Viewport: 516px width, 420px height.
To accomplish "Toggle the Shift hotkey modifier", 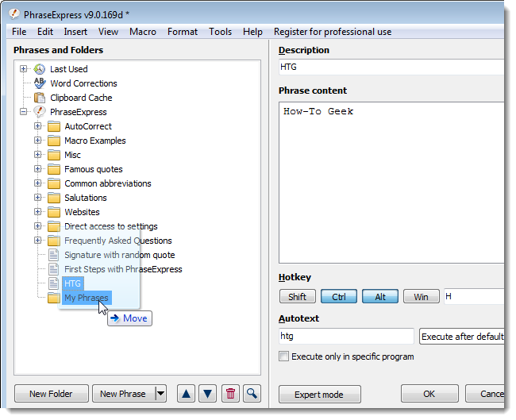I will coord(298,297).
